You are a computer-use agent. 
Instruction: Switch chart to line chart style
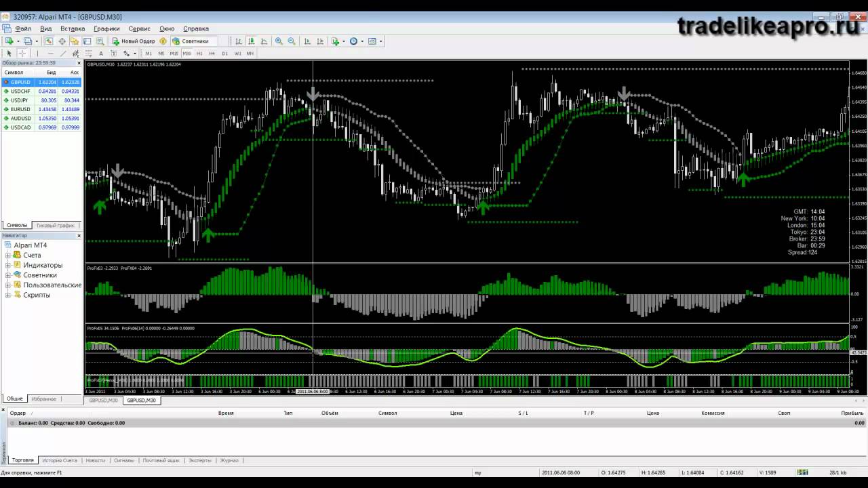coord(264,41)
